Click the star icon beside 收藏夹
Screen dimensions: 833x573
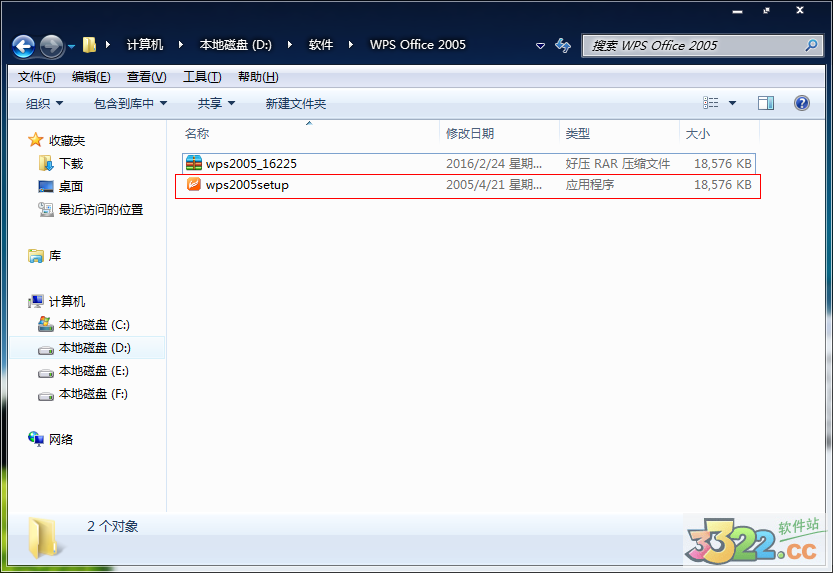tap(36, 140)
